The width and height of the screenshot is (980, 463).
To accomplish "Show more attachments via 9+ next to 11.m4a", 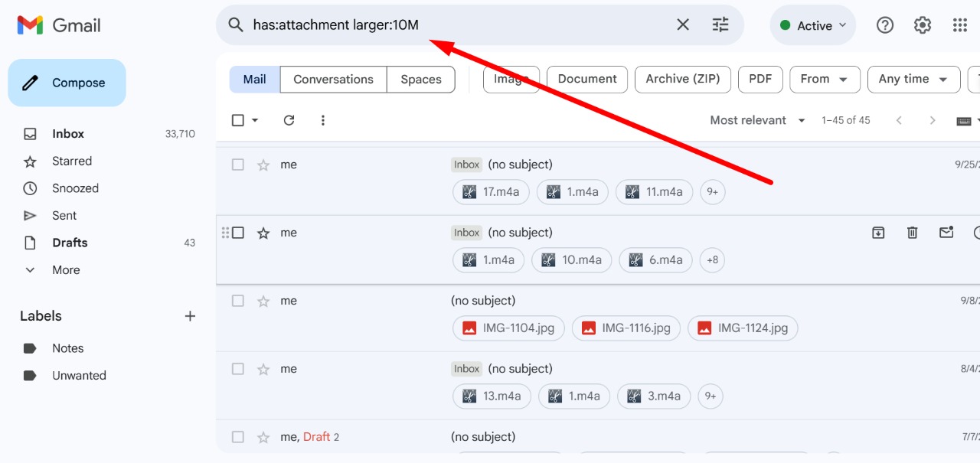I will tap(713, 192).
